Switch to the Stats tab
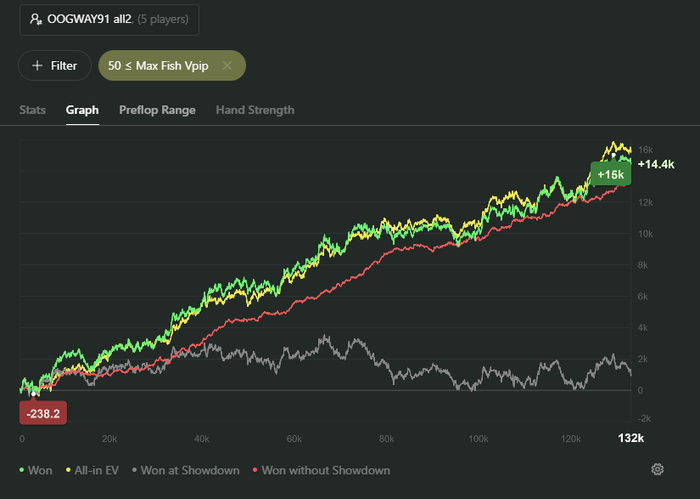The image size is (700, 499). (33, 110)
